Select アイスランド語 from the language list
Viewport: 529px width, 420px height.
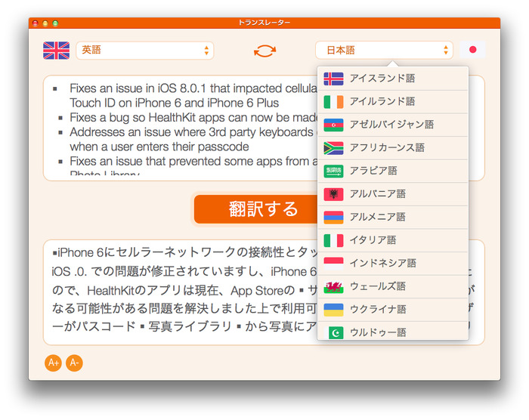pos(393,79)
